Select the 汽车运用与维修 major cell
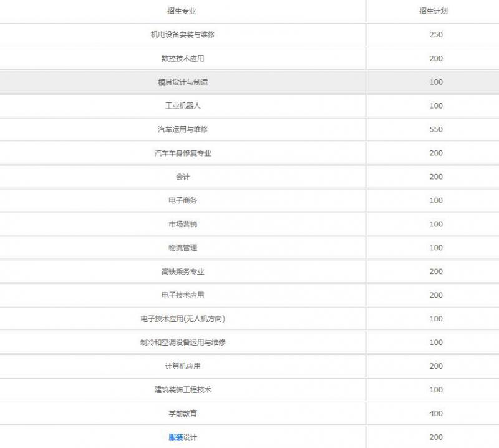 [x=182, y=130]
